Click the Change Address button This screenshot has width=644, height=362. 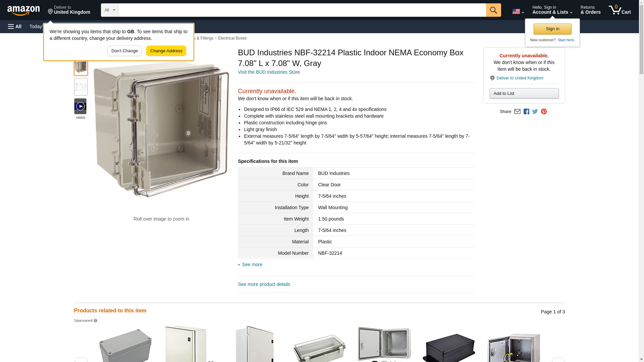point(166,51)
